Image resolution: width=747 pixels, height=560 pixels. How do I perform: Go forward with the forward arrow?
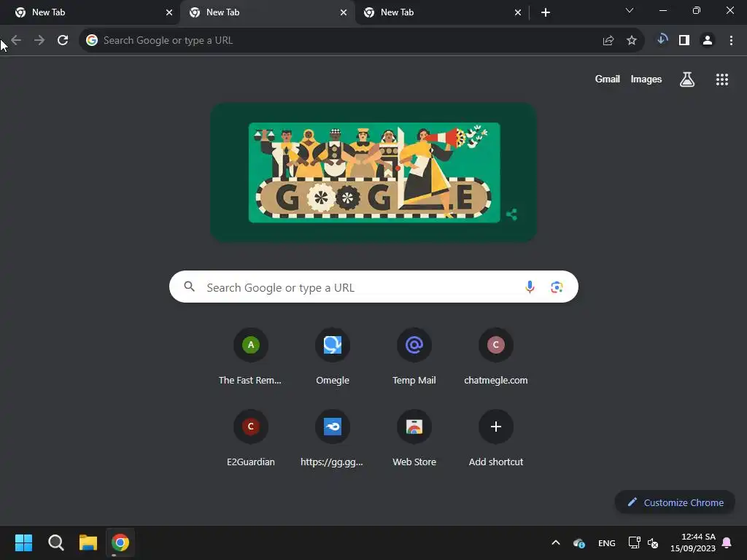click(x=39, y=40)
